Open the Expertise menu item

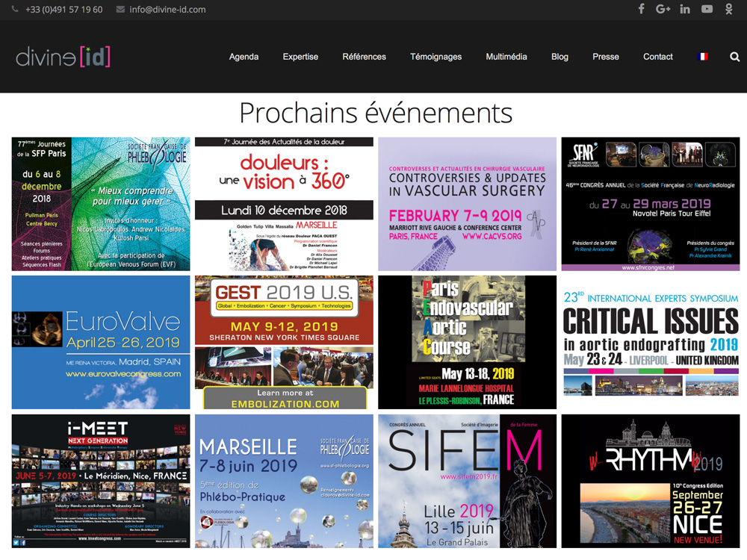[x=300, y=57]
